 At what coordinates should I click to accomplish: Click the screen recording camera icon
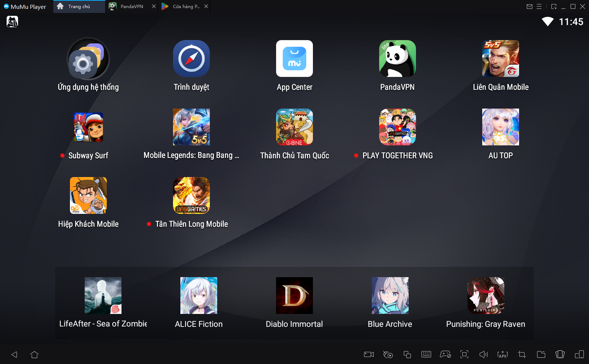coord(368,354)
